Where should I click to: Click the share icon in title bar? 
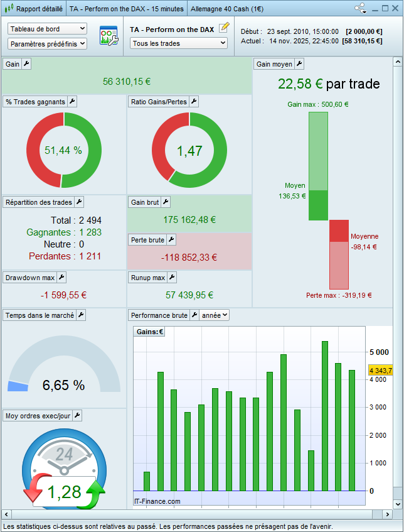coord(360,9)
